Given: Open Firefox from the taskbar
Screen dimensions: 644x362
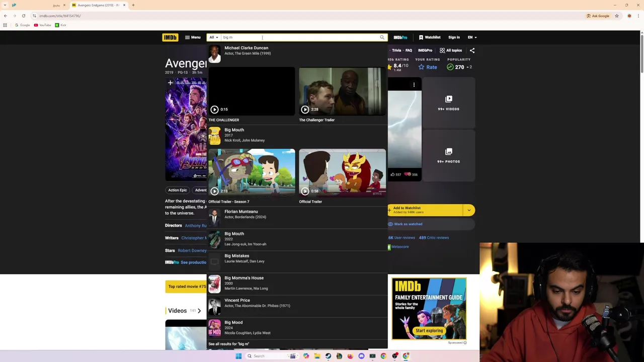Looking at the screenshot, I should pos(350,356).
